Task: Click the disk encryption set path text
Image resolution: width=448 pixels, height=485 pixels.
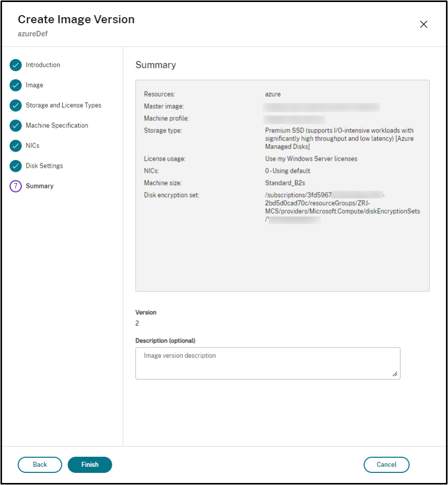Action: [342, 207]
